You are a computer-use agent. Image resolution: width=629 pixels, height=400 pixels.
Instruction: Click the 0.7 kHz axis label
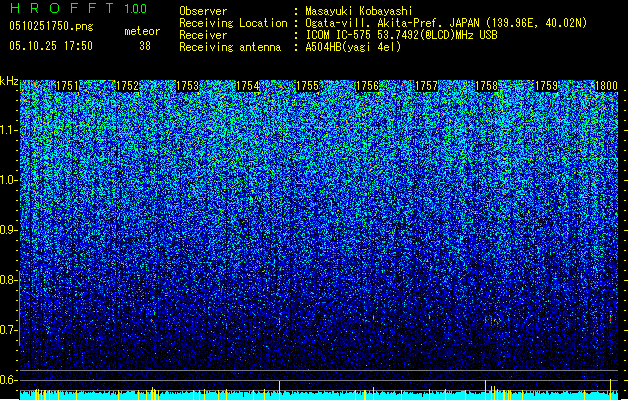click(x=9, y=330)
